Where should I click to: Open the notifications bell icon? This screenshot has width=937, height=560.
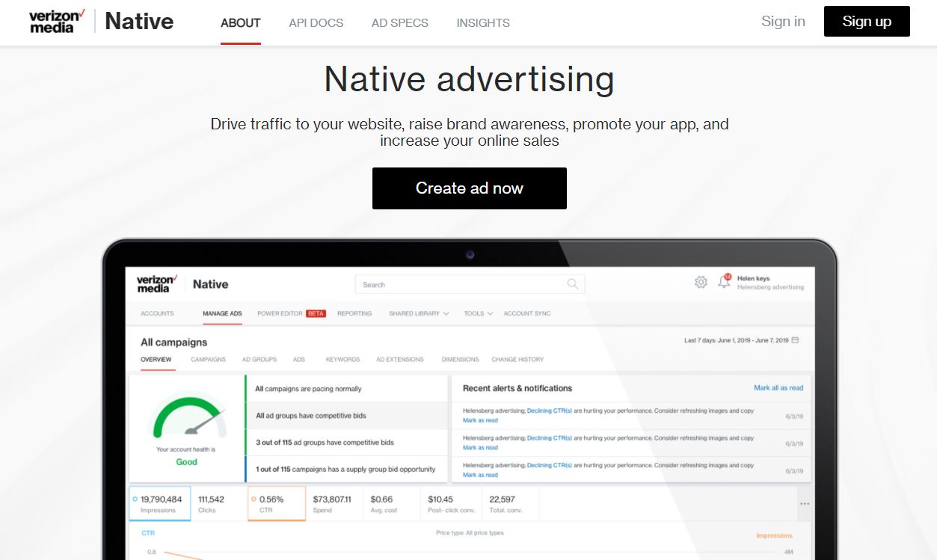(723, 282)
